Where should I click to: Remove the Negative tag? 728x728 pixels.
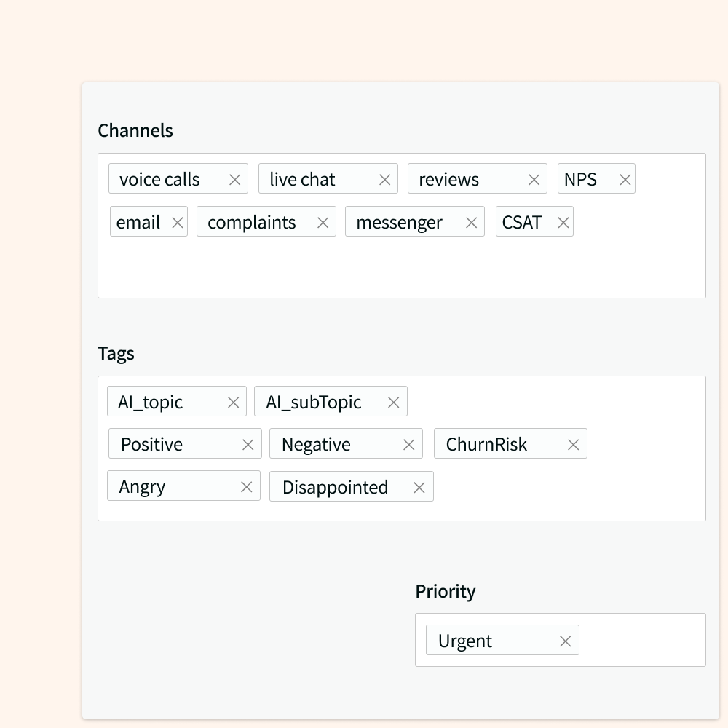point(408,443)
